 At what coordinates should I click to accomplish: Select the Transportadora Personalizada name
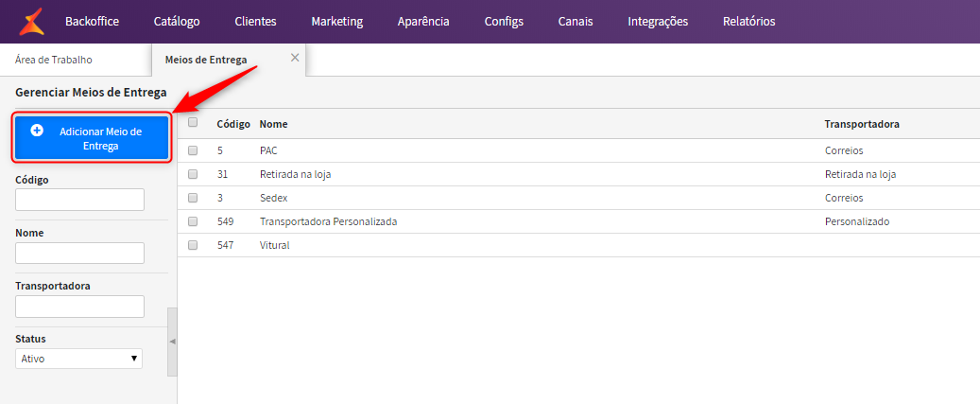(328, 221)
